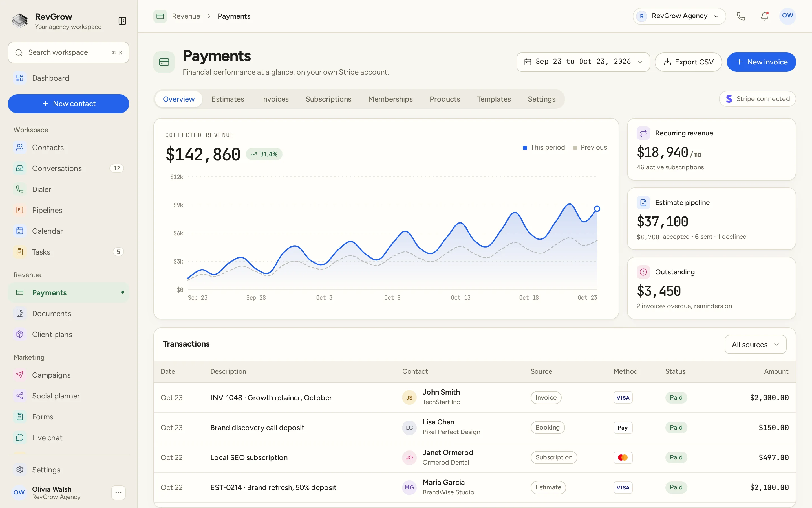
Task: Click the Settings gear icon in sidebar
Action: [20, 470]
